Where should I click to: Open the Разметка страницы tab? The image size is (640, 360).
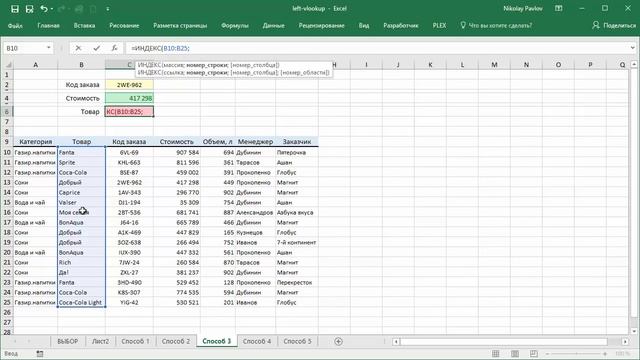pyautogui.click(x=180, y=25)
